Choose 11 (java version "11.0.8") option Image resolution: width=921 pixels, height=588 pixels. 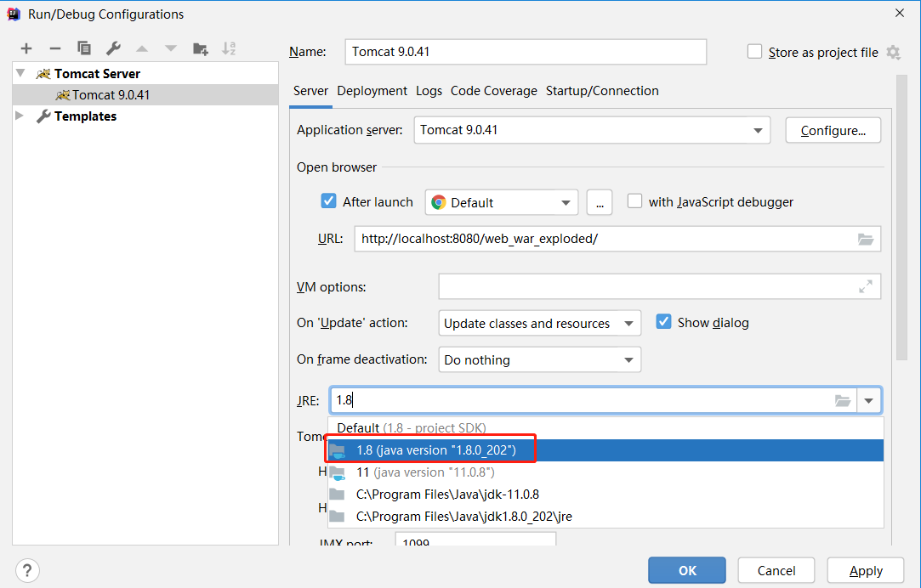605,472
